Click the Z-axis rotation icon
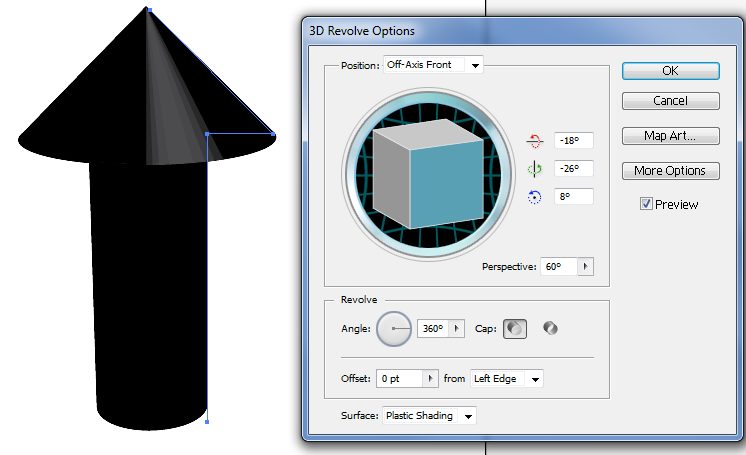Image resolution: width=746 pixels, height=455 pixels. [x=535, y=197]
